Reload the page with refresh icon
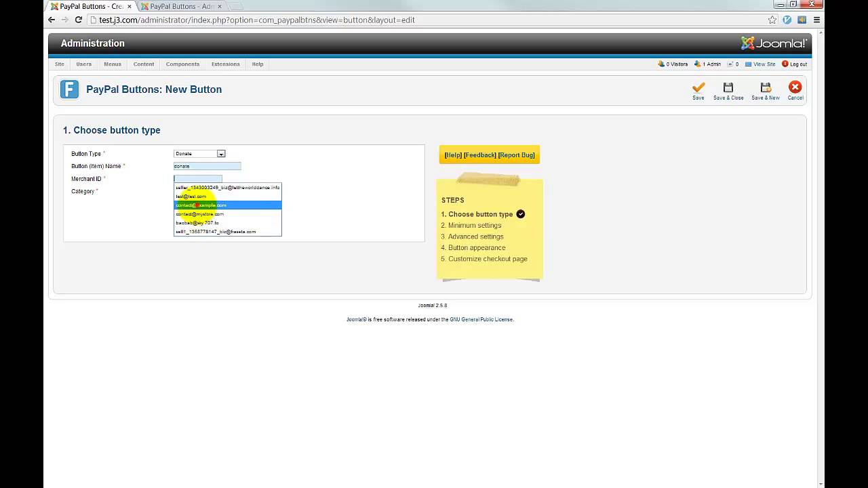The image size is (868, 488). [79, 20]
